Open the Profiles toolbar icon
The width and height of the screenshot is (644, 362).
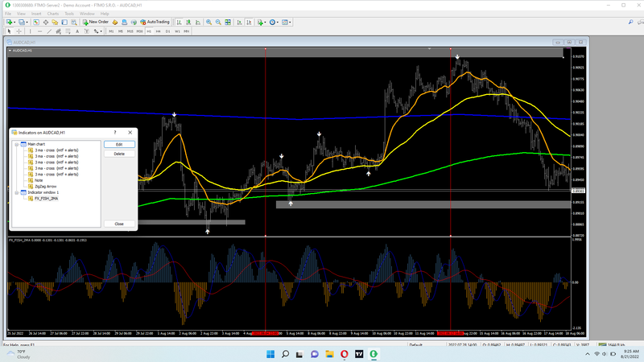tap(22, 23)
